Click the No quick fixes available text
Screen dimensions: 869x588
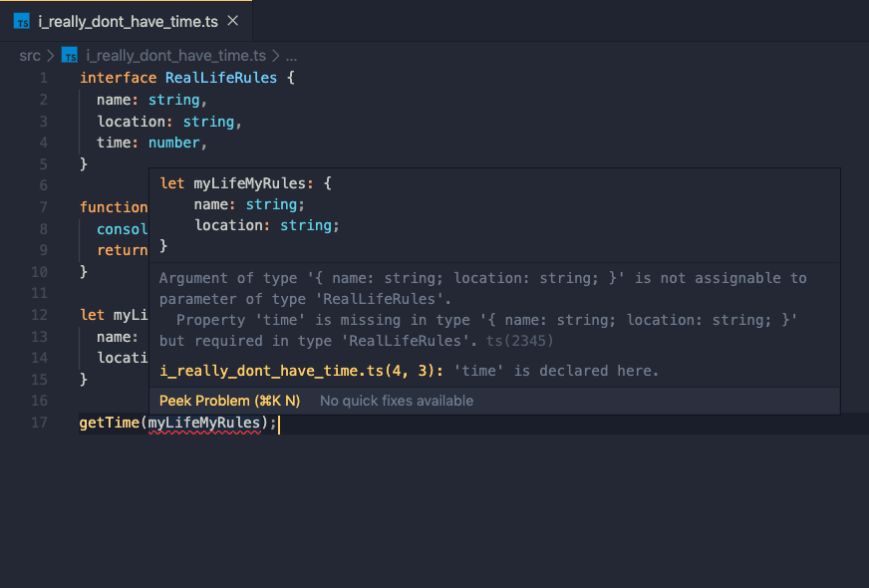pyautogui.click(x=397, y=401)
